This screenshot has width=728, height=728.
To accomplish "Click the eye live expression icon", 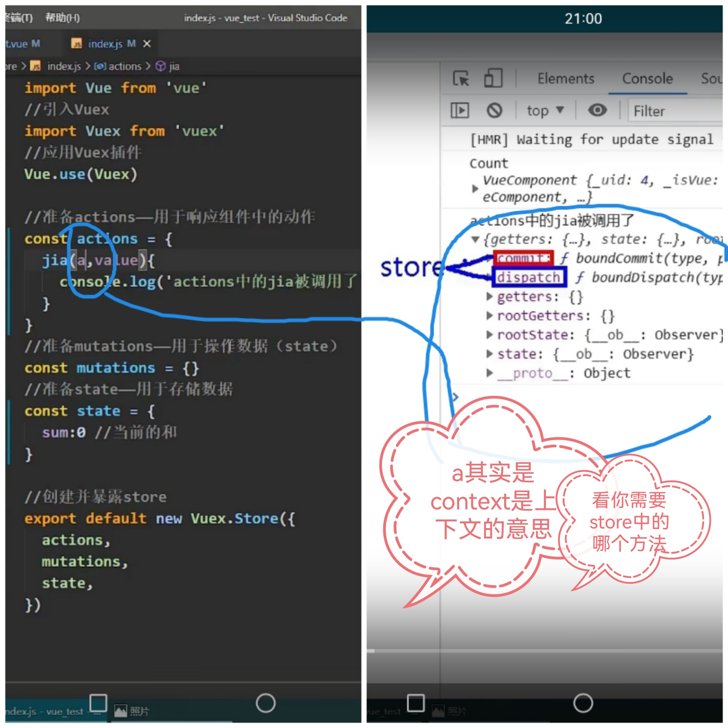I will pos(597,111).
